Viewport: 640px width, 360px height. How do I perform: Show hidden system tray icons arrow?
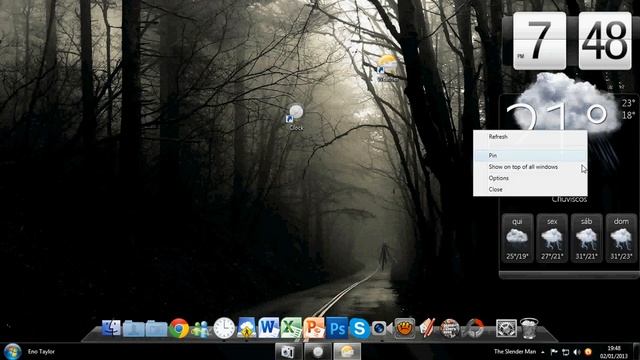543,352
